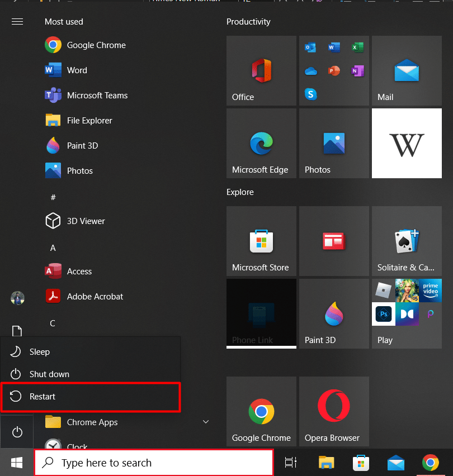Open OneDrive in the Office apps tile

point(310,71)
